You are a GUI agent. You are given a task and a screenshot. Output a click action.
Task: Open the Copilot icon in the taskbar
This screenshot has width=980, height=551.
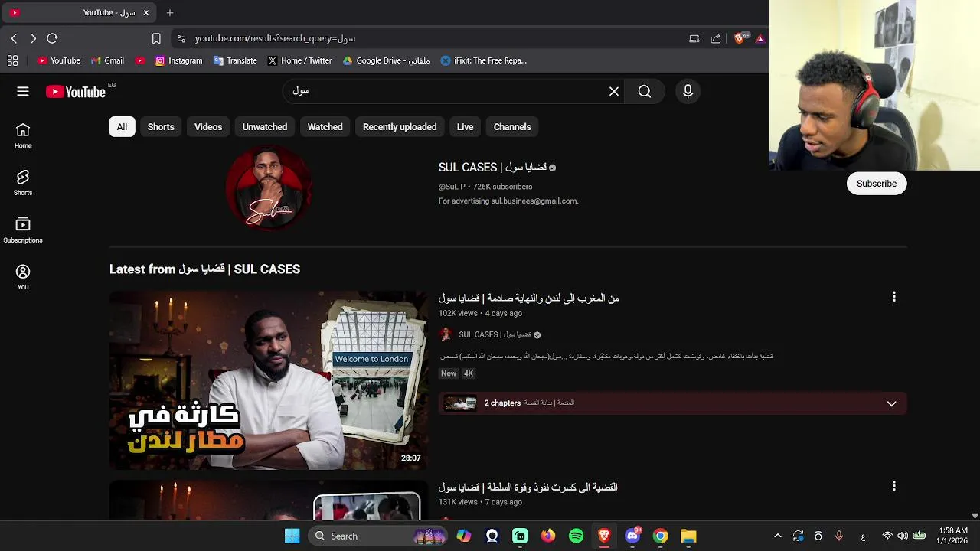463,536
